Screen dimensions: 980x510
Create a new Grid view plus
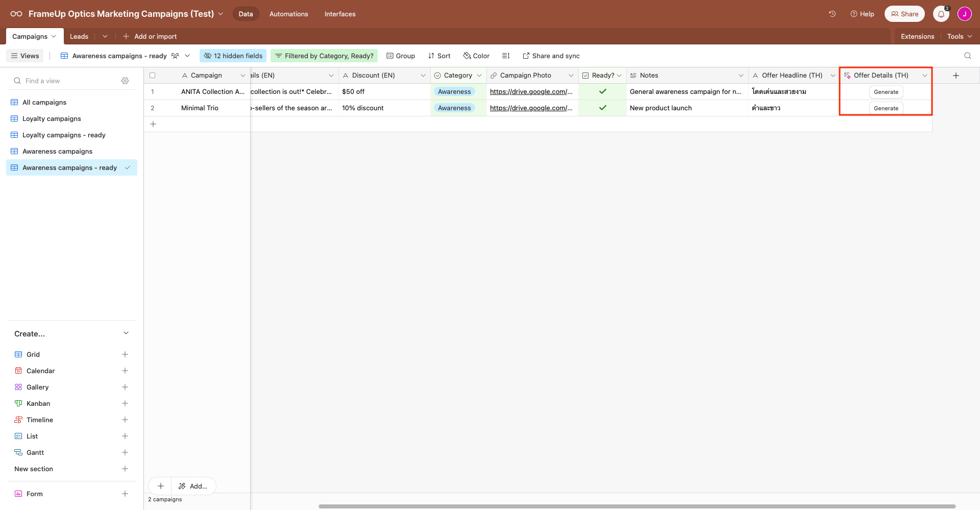pyautogui.click(x=125, y=354)
